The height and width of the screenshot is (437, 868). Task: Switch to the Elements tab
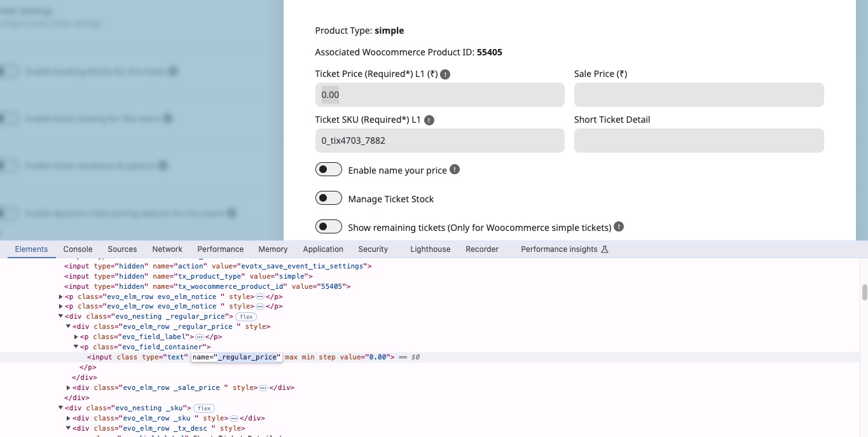click(x=31, y=249)
